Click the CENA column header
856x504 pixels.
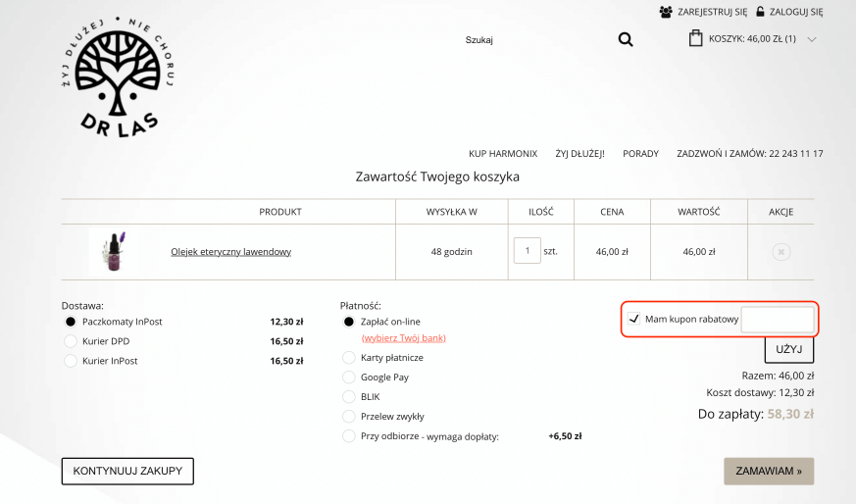click(x=612, y=212)
